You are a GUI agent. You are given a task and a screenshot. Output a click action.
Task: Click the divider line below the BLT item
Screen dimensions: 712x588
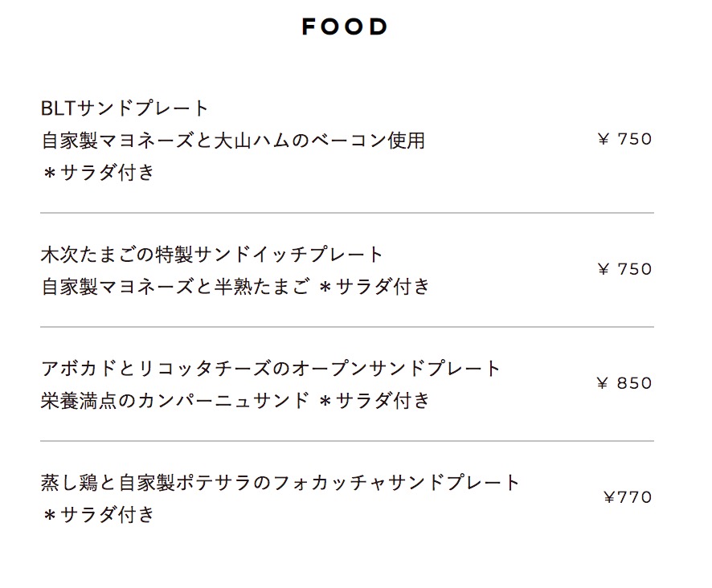pyautogui.click(x=347, y=213)
